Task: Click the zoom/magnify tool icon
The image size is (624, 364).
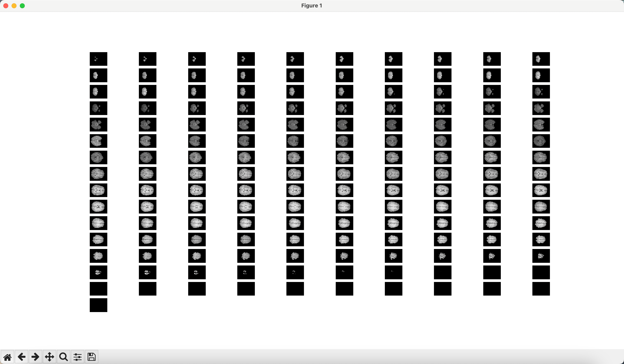Action: click(63, 356)
